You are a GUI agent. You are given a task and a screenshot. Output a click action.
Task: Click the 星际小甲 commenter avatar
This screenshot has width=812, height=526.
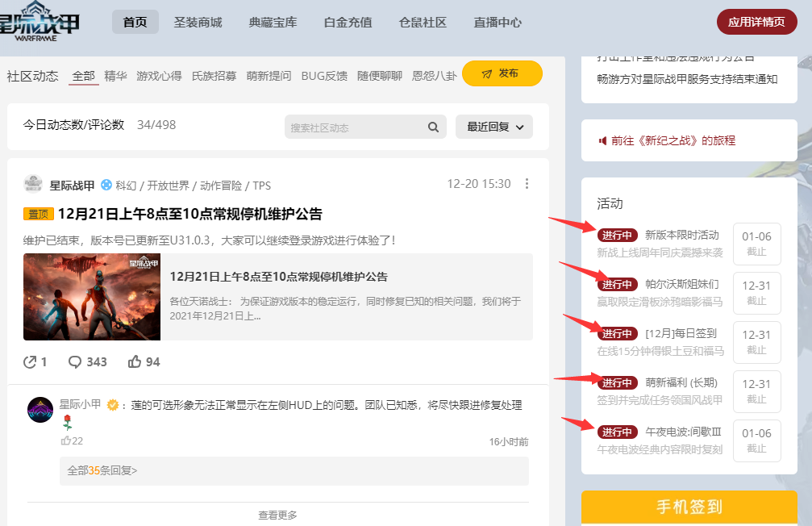point(40,410)
